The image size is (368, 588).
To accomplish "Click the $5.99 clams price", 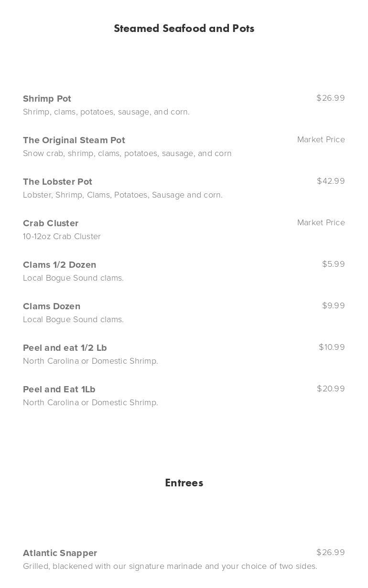I will (x=333, y=264).
